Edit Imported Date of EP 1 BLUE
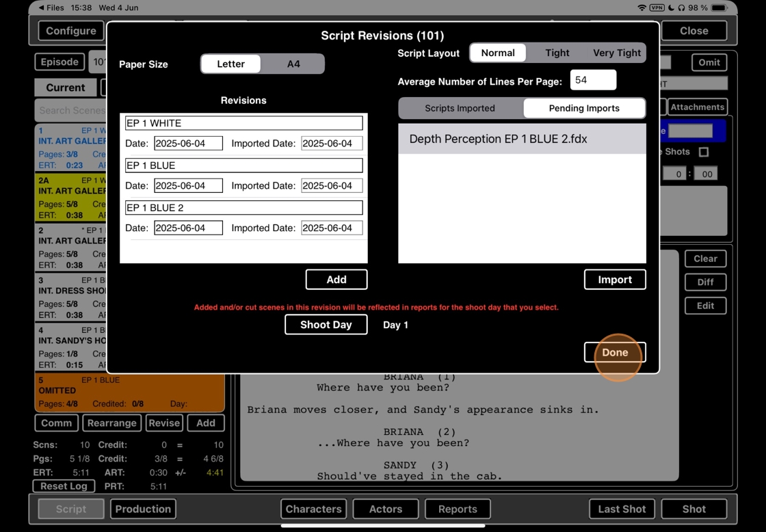The image size is (766, 532). pos(332,185)
